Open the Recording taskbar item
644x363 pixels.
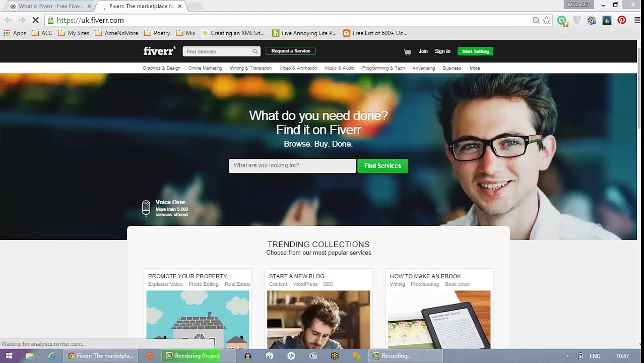(406, 356)
